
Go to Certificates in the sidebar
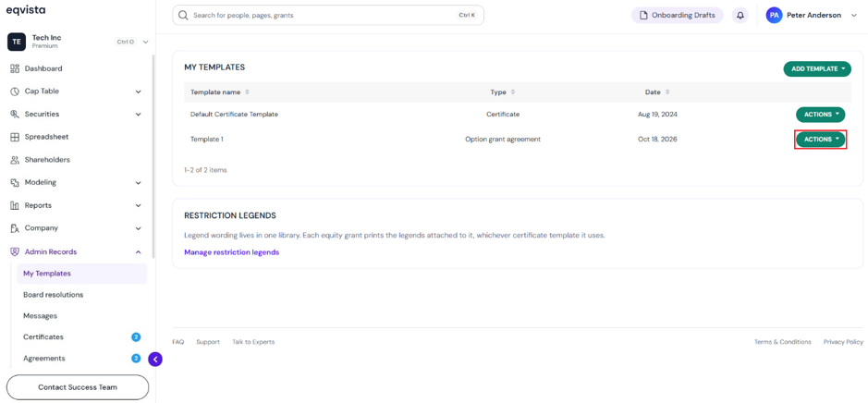(43, 336)
